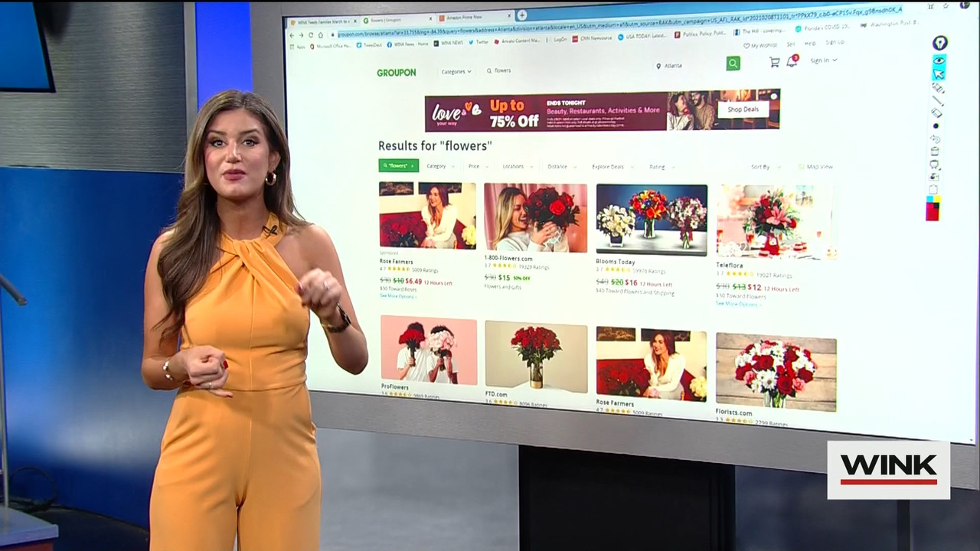980x551 pixels.
Task: Toggle the Map View option
Action: (x=815, y=166)
